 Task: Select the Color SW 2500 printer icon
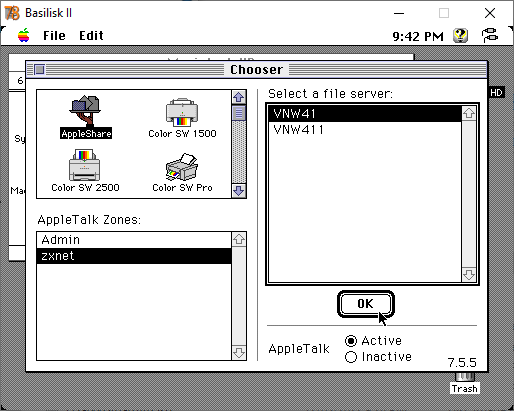click(x=85, y=171)
